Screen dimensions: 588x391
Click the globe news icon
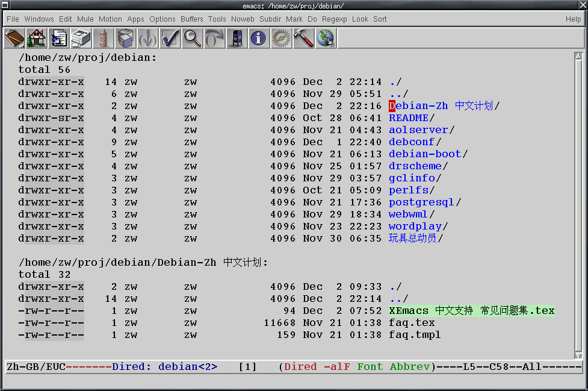(x=326, y=39)
